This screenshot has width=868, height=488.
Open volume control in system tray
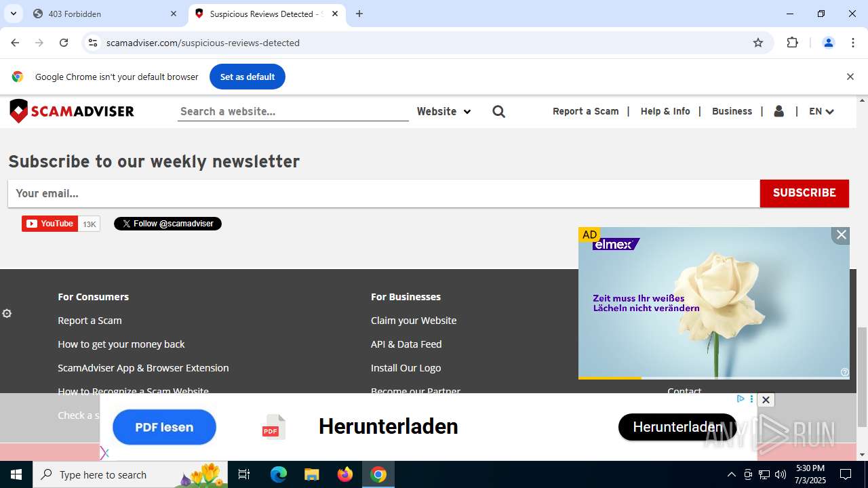point(781,474)
